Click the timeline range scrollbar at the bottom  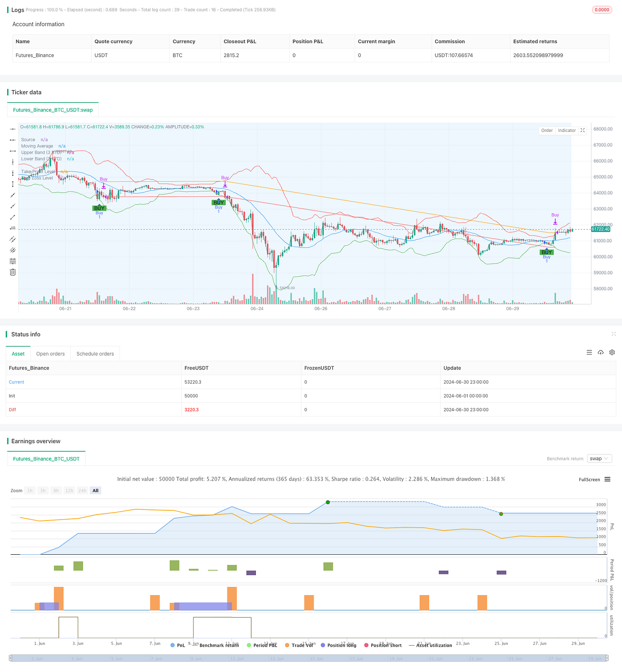click(x=311, y=659)
